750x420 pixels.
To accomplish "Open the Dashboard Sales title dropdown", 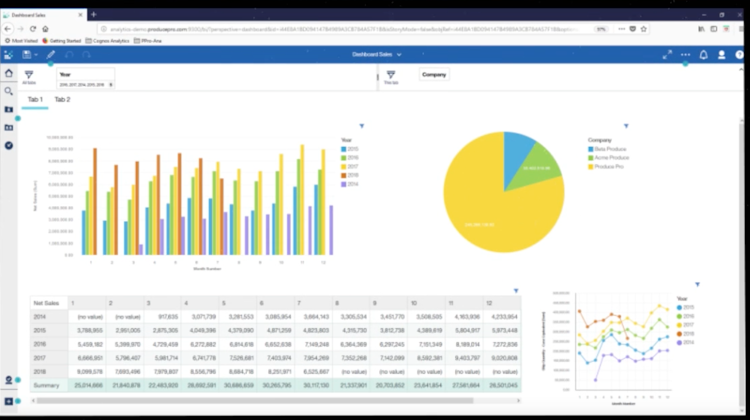I will pos(377,55).
